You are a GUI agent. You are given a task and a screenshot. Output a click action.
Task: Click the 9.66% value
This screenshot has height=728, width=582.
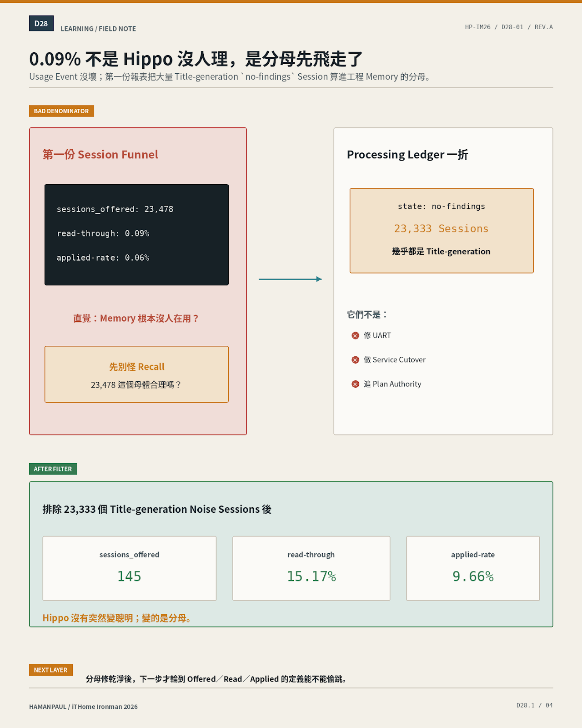tap(473, 576)
